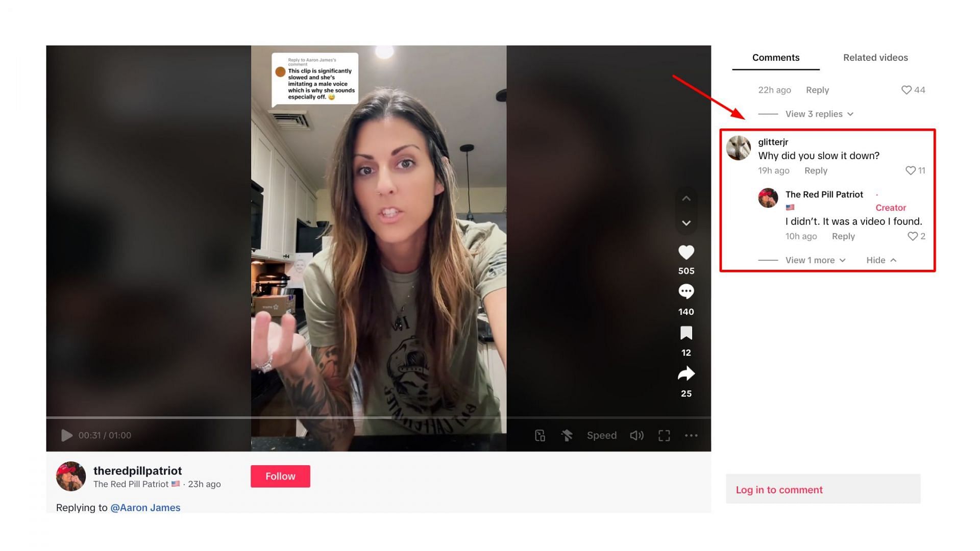Click the bookmark save icon
This screenshot has height=551, width=980.
coord(687,333)
